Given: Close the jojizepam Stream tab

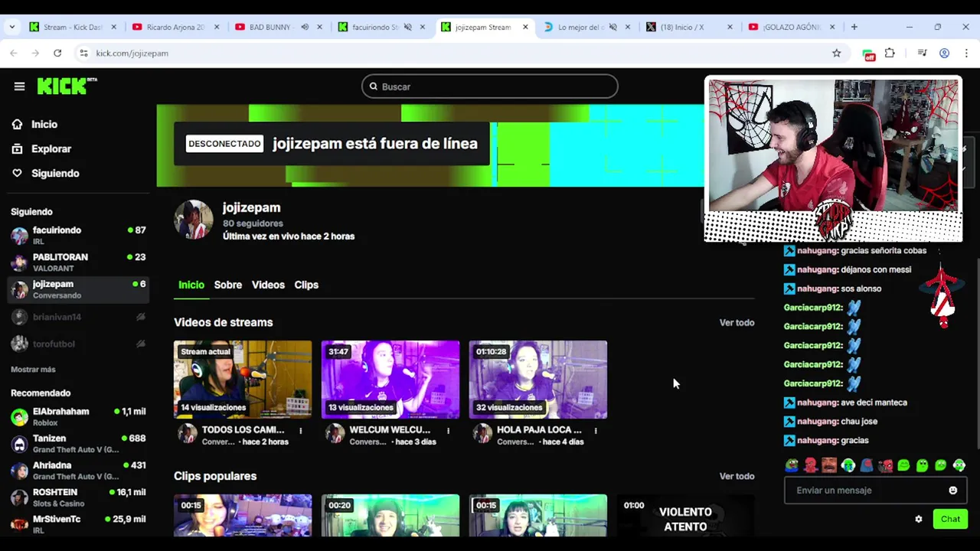Looking at the screenshot, I should point(525,27).
